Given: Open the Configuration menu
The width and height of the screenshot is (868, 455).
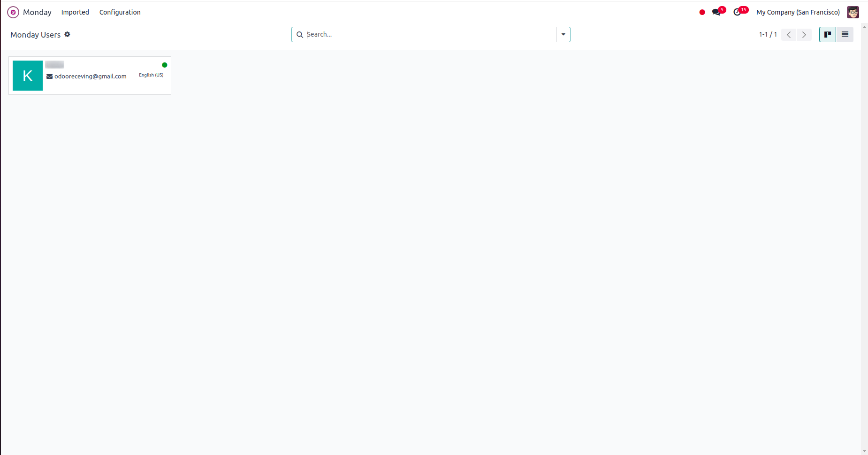Looking at the screenshot, I should (x=120, y=12).
